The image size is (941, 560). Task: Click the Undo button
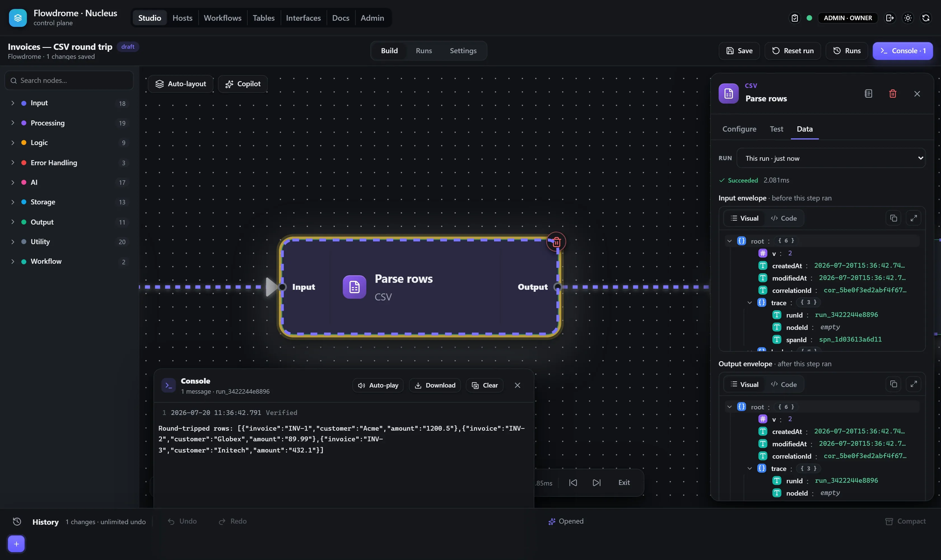coord(182,521)
